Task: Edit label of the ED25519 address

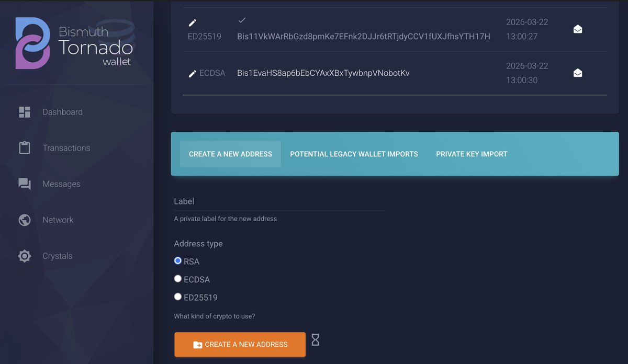Action: [x=193, y=23]
